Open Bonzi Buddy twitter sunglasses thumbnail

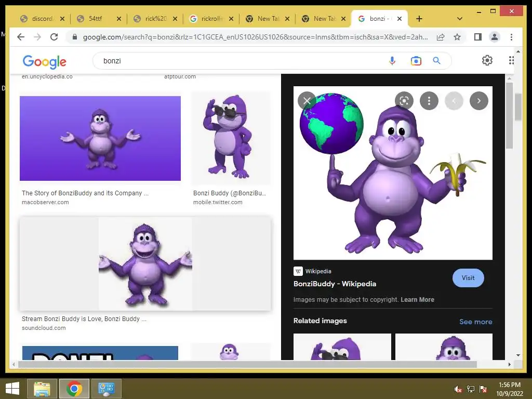[231, 138]
